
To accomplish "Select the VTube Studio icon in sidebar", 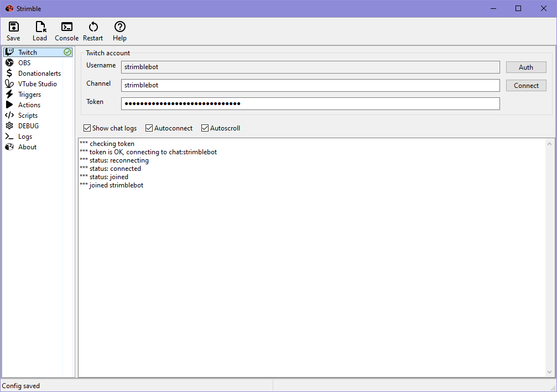I will coord(9,84).
